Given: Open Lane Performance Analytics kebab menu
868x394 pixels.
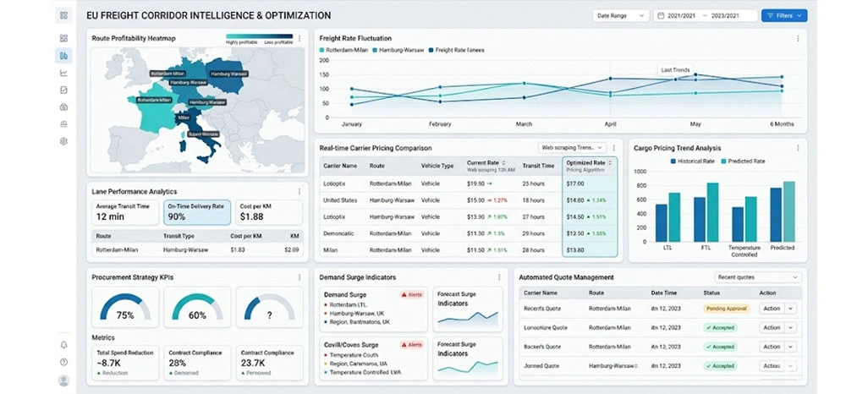Looking at the screenshot, I should [299, 191].
